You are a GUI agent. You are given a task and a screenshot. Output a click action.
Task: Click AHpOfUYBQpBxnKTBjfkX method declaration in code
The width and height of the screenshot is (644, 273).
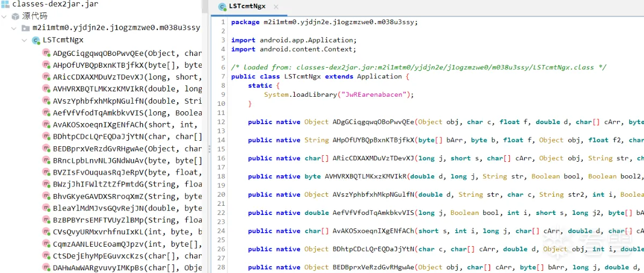(x=445, y=140)
